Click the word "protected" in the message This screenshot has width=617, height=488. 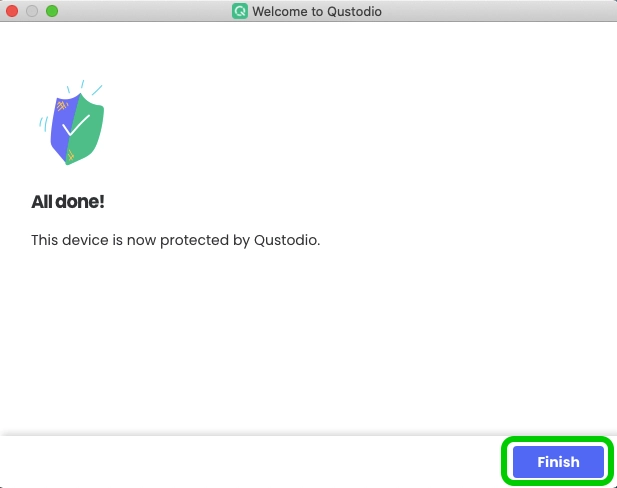[x=194, y=240]
